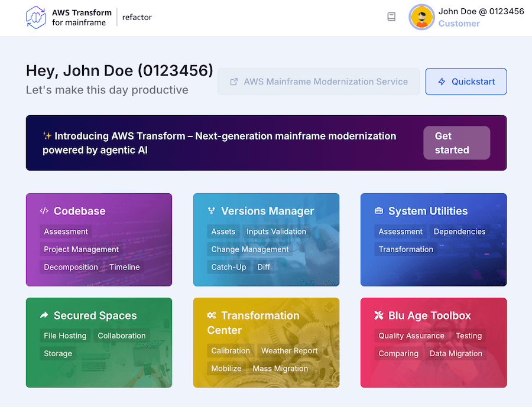
Task: Open Dependencies in System Utilities
Action: [x=459, y=232]
